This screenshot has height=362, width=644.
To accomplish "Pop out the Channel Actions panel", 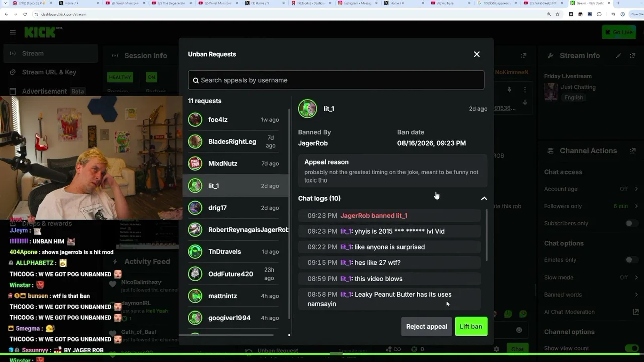I will pyautogui.click(x=632, y=151).
